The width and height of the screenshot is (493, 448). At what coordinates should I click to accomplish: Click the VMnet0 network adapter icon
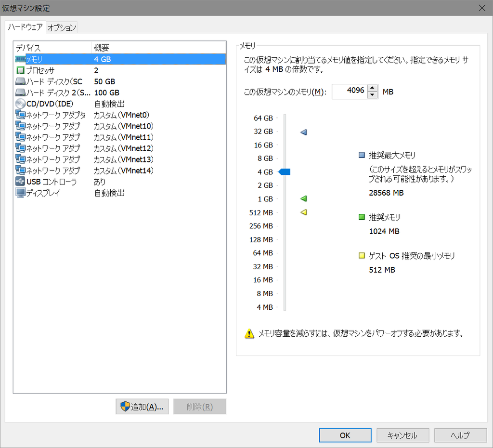click(x=20, y=115)
